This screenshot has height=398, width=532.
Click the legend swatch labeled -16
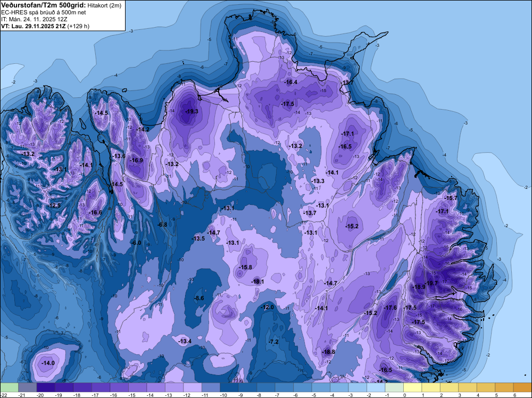click(x=119, y=387)
